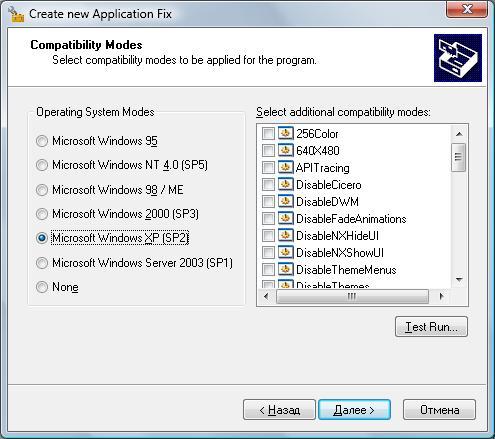Click the horizontal scroll left arrow
495x439 pixels.
coord(266,296)
